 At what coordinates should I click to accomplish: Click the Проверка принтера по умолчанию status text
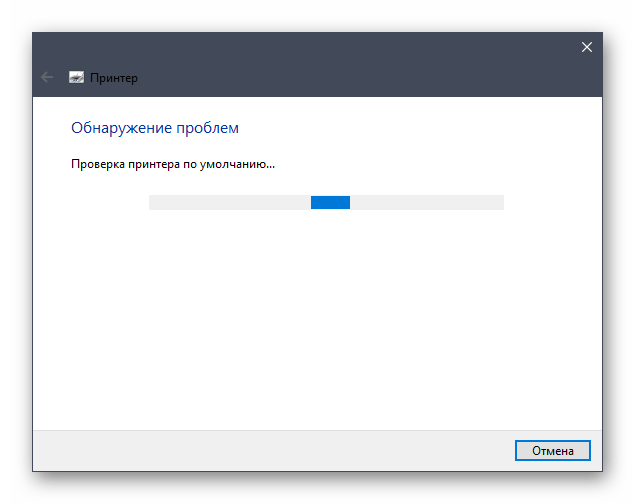point(172,164)
